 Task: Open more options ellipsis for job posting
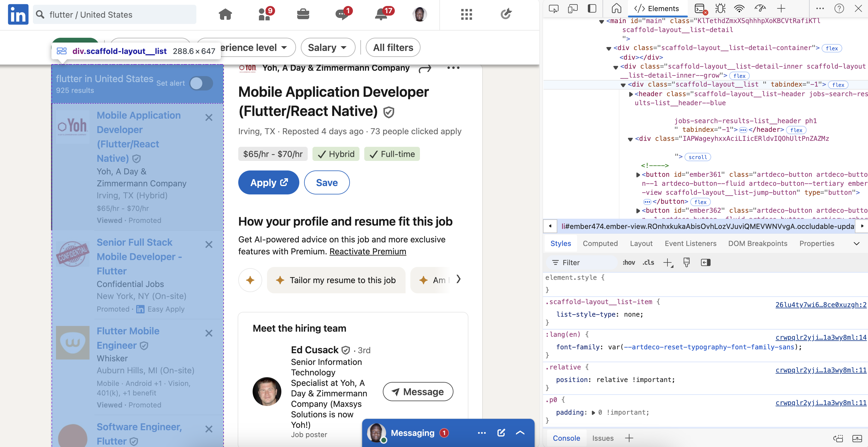[453, 68]
